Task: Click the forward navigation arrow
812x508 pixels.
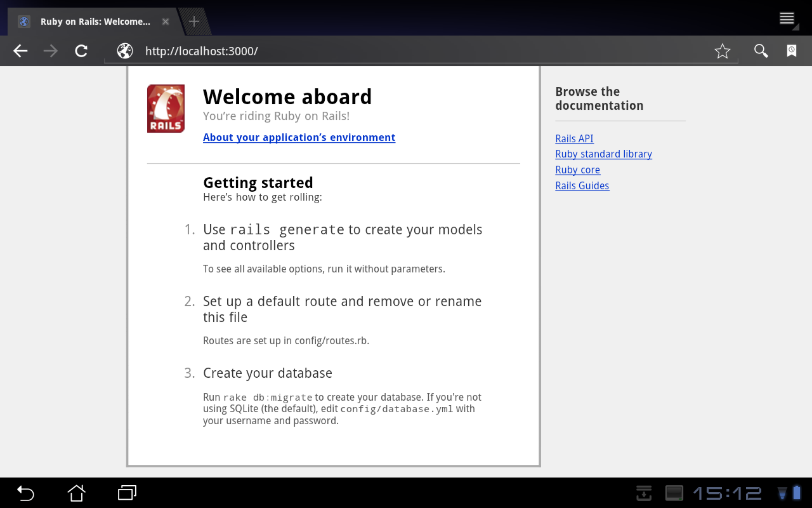Action: click(x=51, y=51)
